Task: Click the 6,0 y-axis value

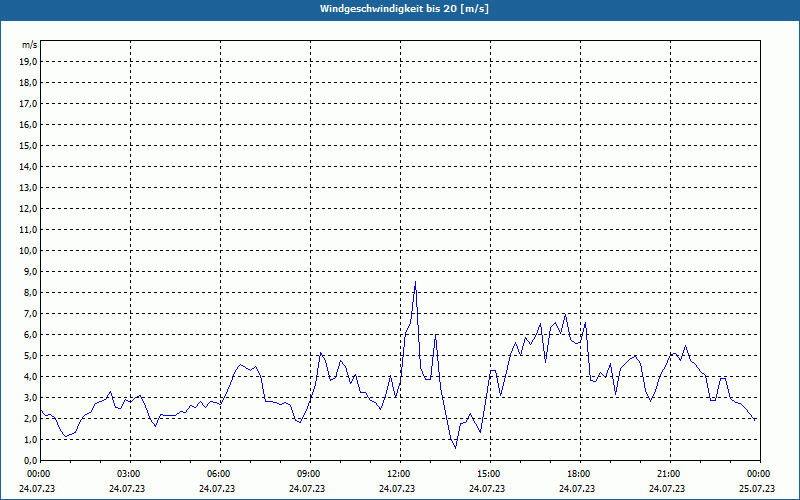Action: point(30,335)
